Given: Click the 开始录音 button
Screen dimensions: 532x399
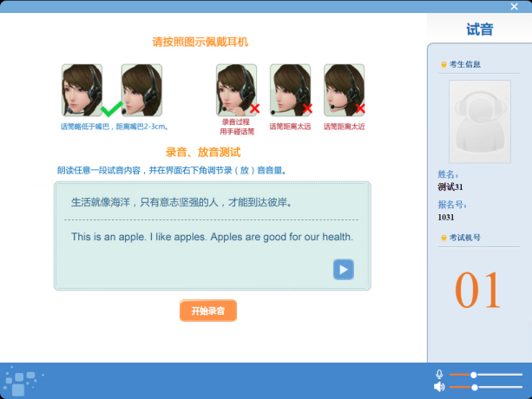Looking at the screenshot, I should (208, 311).
